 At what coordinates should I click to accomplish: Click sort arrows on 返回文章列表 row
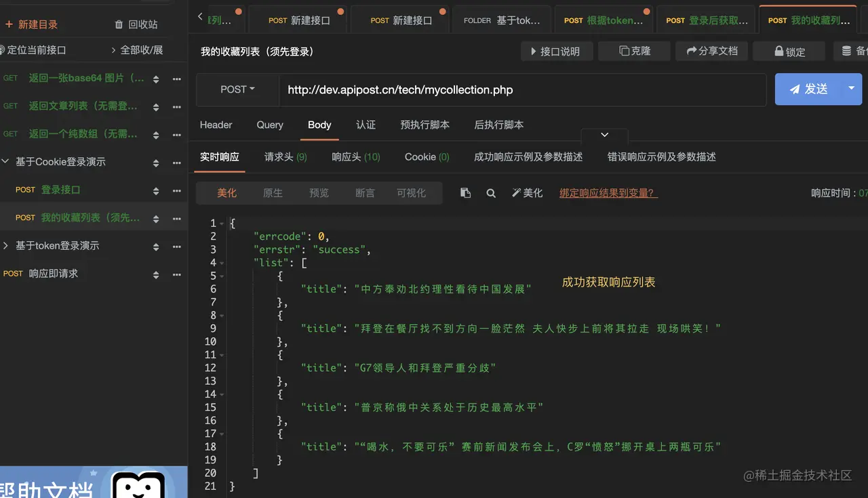pyautogui.click(x=156, y=107)
